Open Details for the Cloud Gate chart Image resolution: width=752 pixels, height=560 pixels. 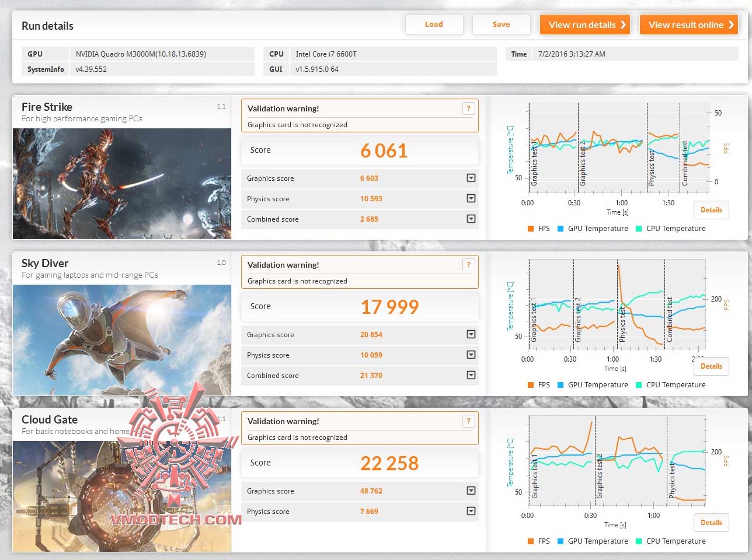711,523
